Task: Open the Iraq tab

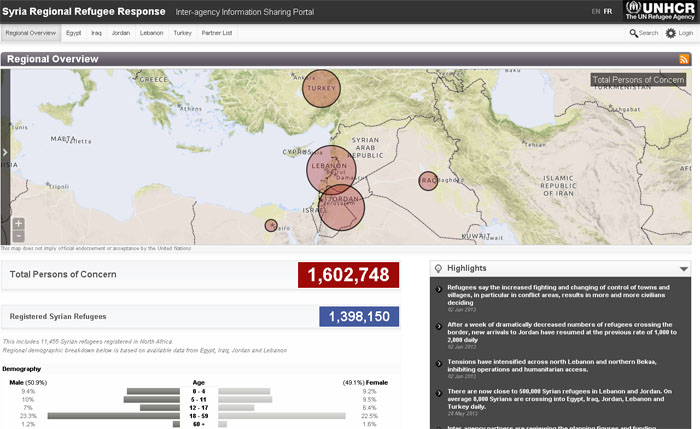Action: (96, 33)
